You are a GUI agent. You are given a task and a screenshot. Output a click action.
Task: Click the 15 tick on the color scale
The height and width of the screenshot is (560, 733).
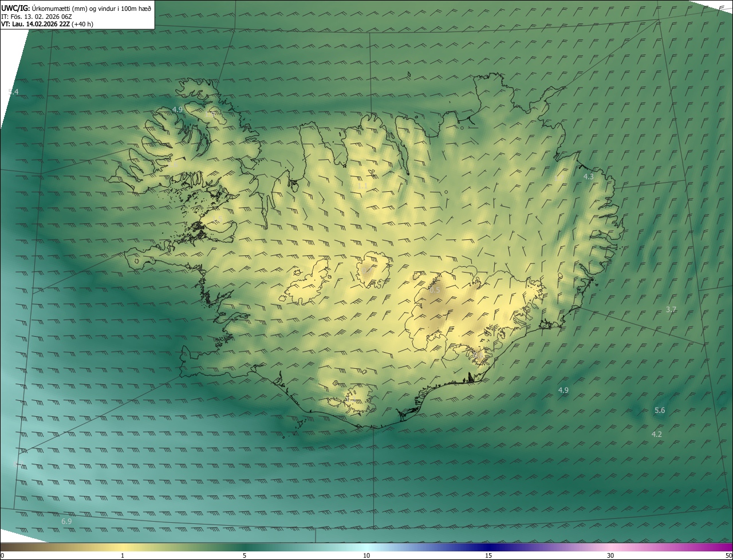pos(488,555)
